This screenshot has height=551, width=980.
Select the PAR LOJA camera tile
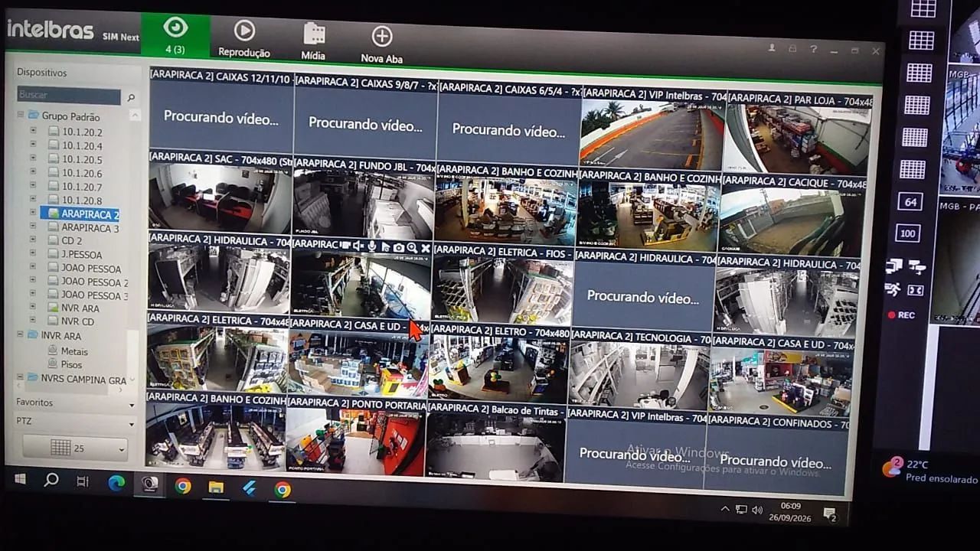point(799,135)
